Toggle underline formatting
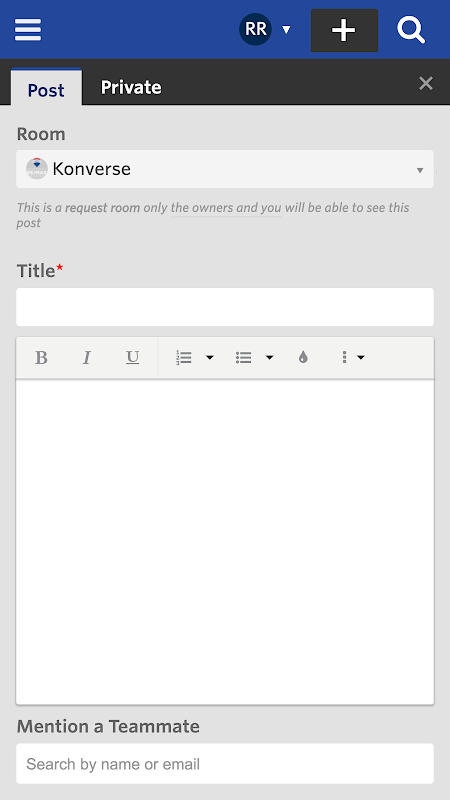The width and height of the screenshot is (450, 800). point(133,358)
